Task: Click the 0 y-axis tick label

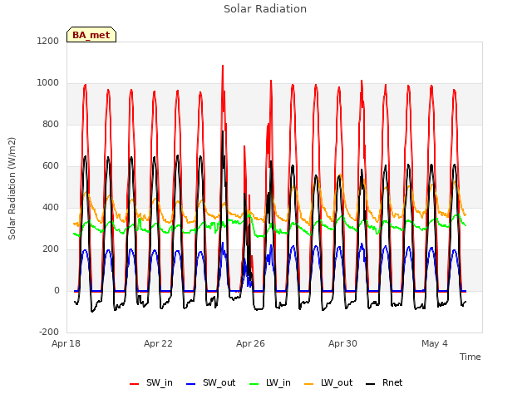Action: click(x=57, y=290)
